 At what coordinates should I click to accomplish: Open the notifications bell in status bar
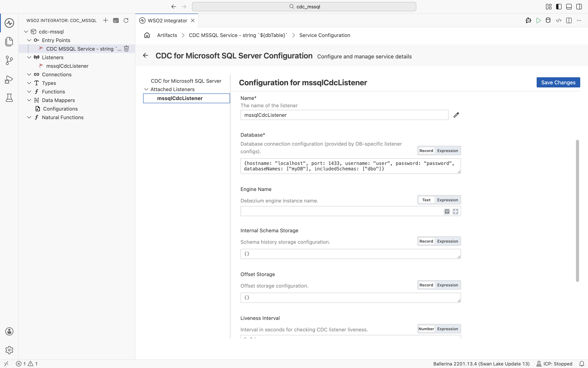tap(582, 364)
